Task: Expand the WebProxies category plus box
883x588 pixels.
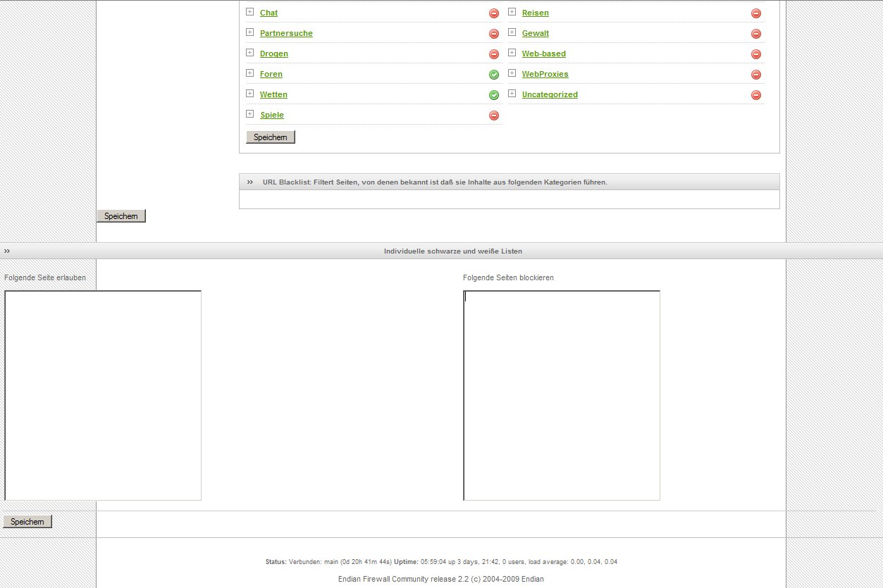Action: click(x=512, y=73)
